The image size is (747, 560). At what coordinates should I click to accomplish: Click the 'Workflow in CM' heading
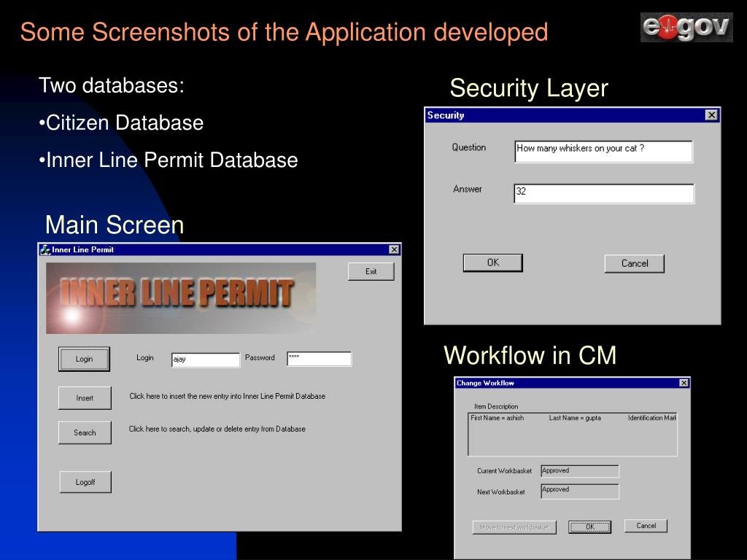(x=530, y=355)
